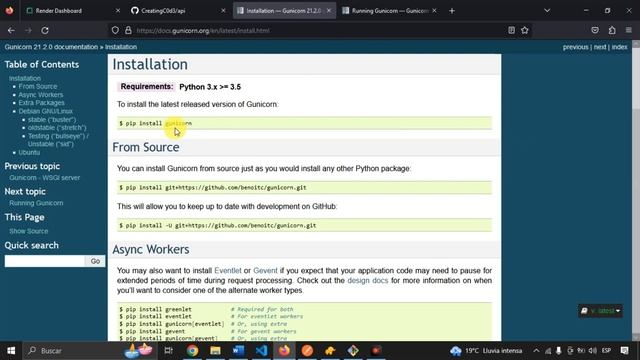Open Task View on the taskbar
Screen dimensions: 640x360
[x=168, y=351]
